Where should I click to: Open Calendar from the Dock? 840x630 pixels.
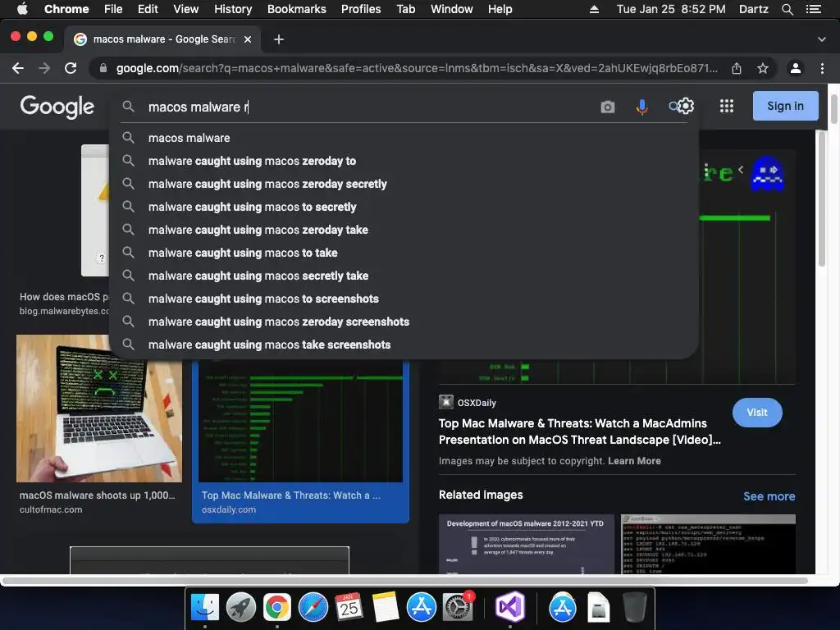point(349,607)
